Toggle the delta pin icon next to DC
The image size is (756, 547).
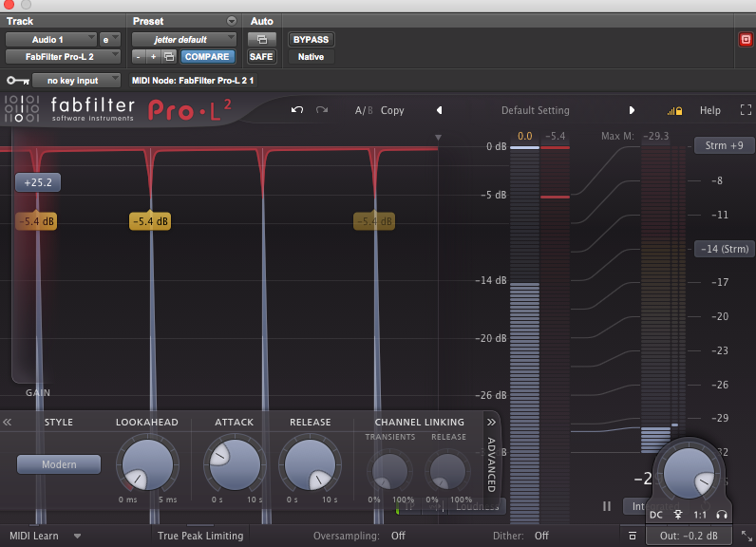[678, 515]
